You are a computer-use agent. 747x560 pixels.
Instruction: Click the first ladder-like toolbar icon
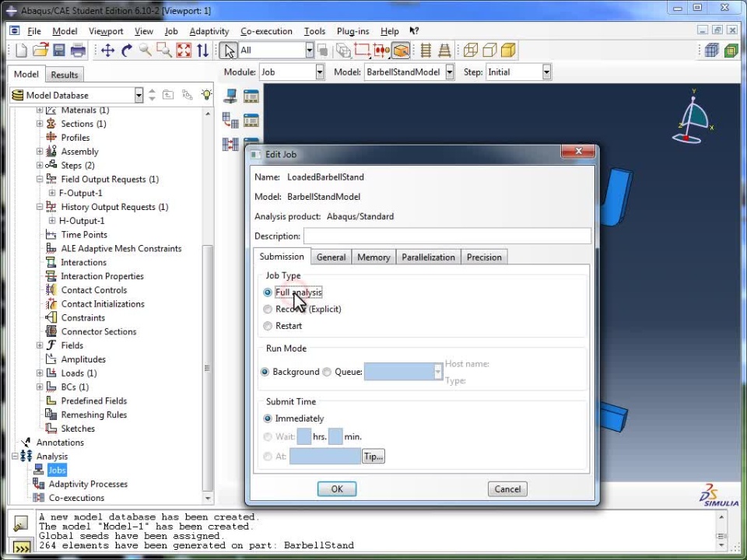426,50
